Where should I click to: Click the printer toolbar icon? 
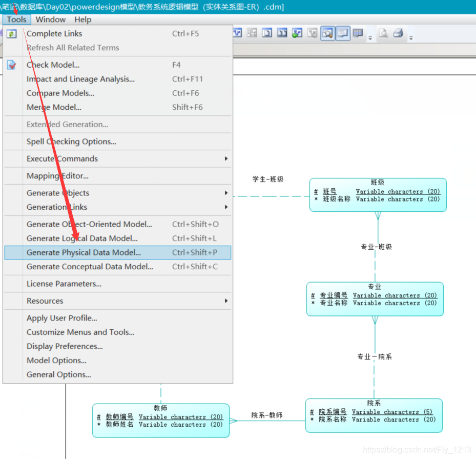(x=398, y=33)
